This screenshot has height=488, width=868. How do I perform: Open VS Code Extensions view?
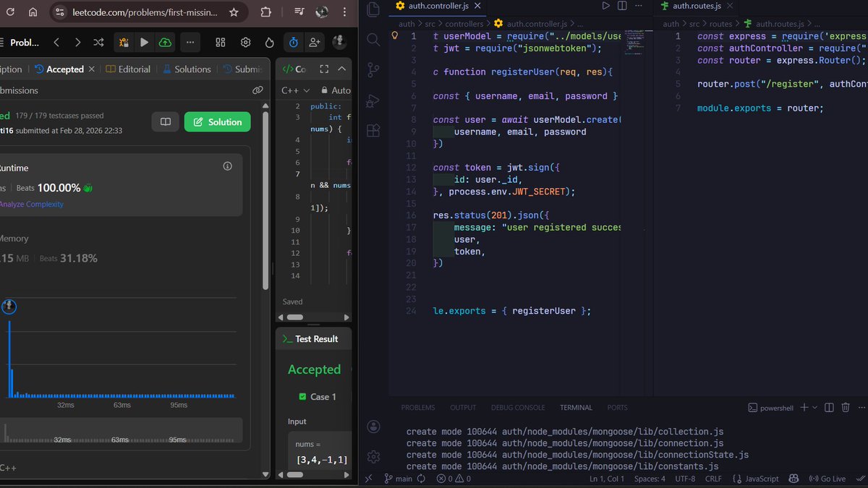(373, 131)
